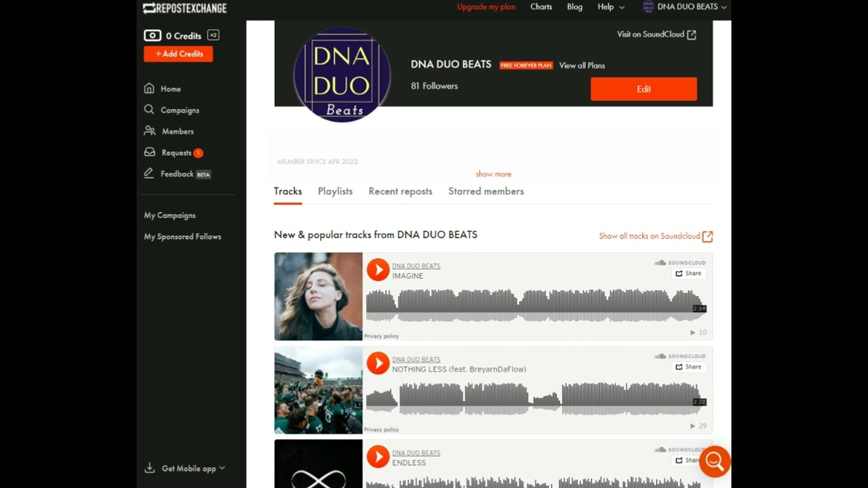Share the IMAGINE track
The height and width of the screenshot is (488, 868).
(x=688, y=273)
